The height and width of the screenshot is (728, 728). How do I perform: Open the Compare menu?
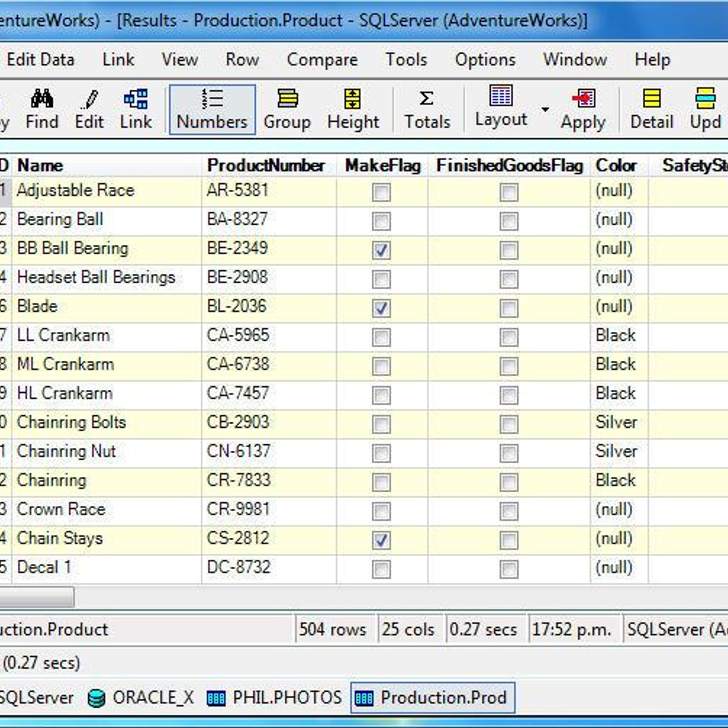pos(322,60)
